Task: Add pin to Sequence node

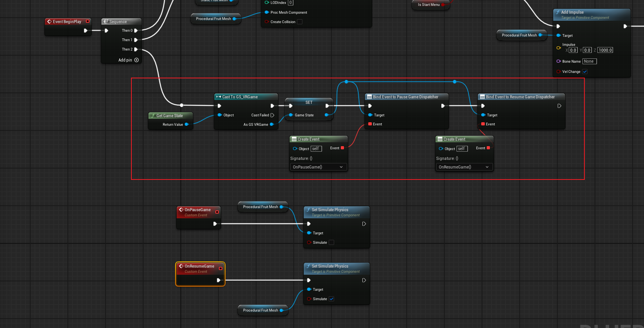Action: point(129,60)
